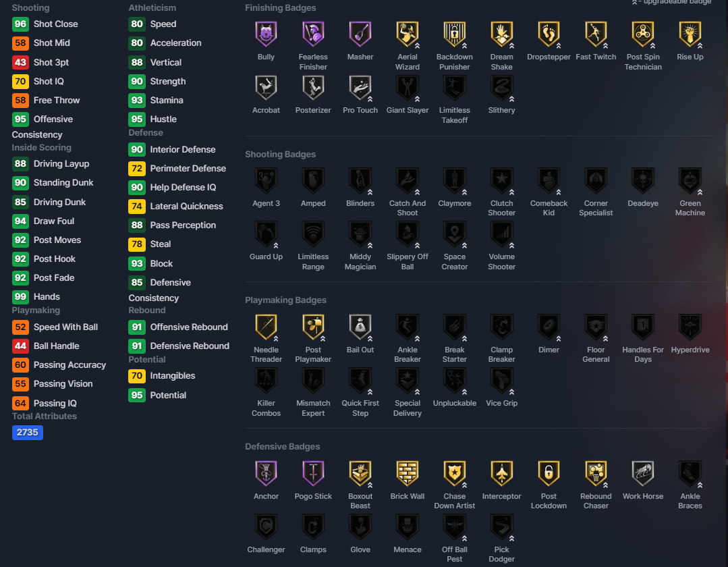Click the Menace badge icon
The width and height of the screenshot is (728, 567).
[x=408, y=526]
